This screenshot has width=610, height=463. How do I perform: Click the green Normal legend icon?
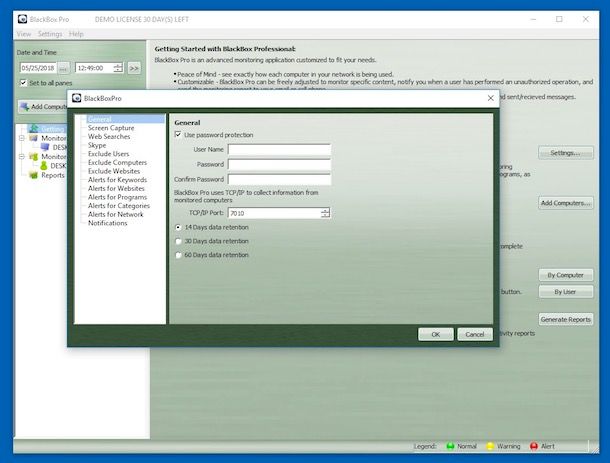(450, 446)
